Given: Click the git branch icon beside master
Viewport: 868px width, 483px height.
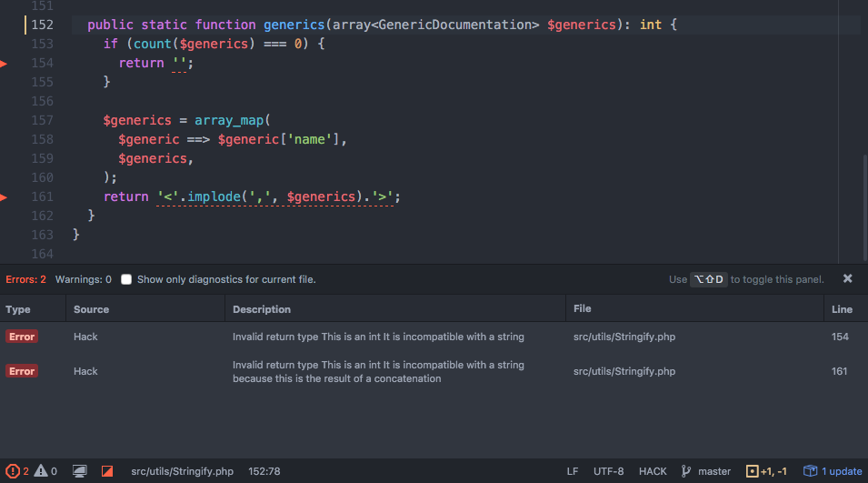Looking at the screenshot, I should [x=686, y=471].
